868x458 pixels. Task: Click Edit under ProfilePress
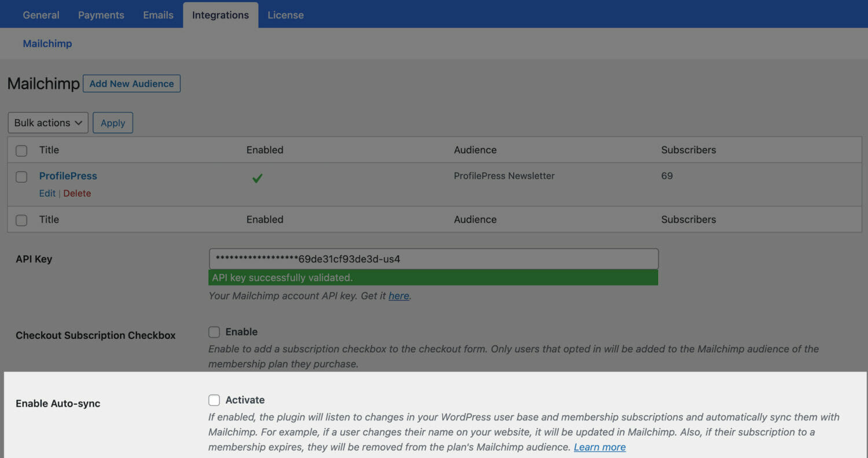click(x=47, y=193)
